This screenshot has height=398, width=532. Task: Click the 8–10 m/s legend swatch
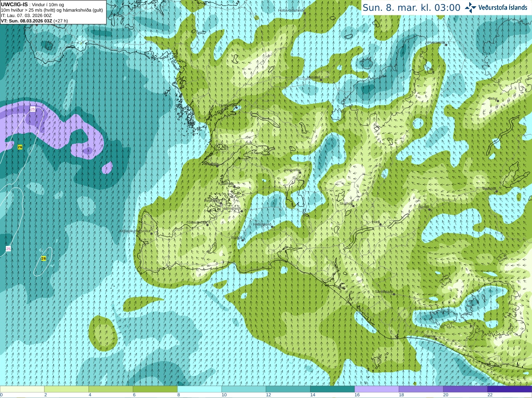(x=199, y=389)
